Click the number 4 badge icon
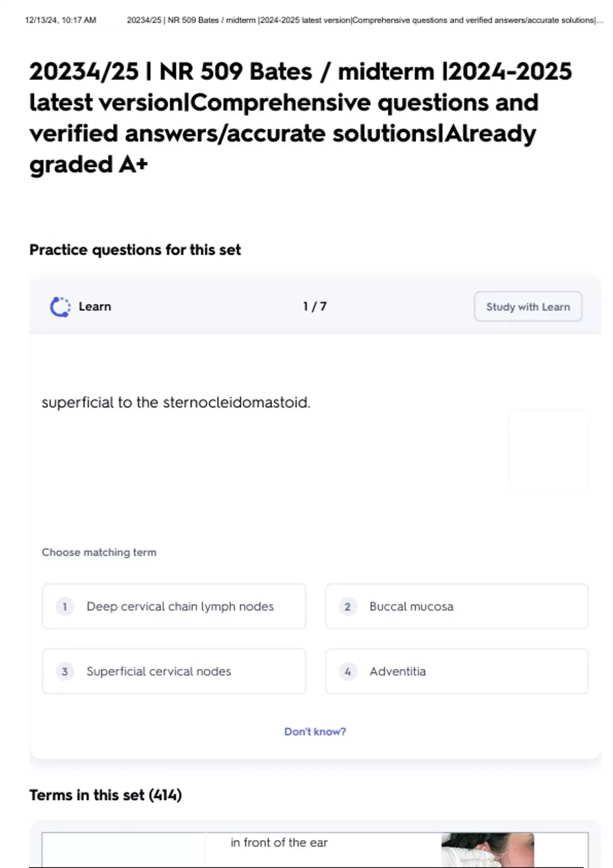Image resolution: width=613 pixels, height=868 pixels. tap(348, 671)
